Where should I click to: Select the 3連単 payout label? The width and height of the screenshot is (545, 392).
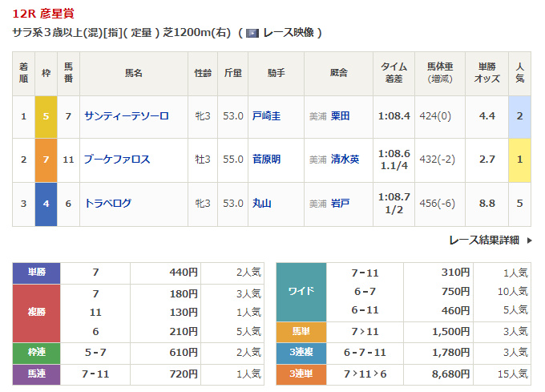[301, 374]
